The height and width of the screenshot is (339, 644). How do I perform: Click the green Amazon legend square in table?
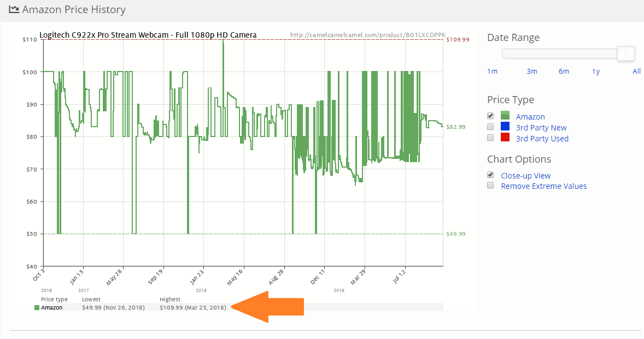[x=37, y=308]
